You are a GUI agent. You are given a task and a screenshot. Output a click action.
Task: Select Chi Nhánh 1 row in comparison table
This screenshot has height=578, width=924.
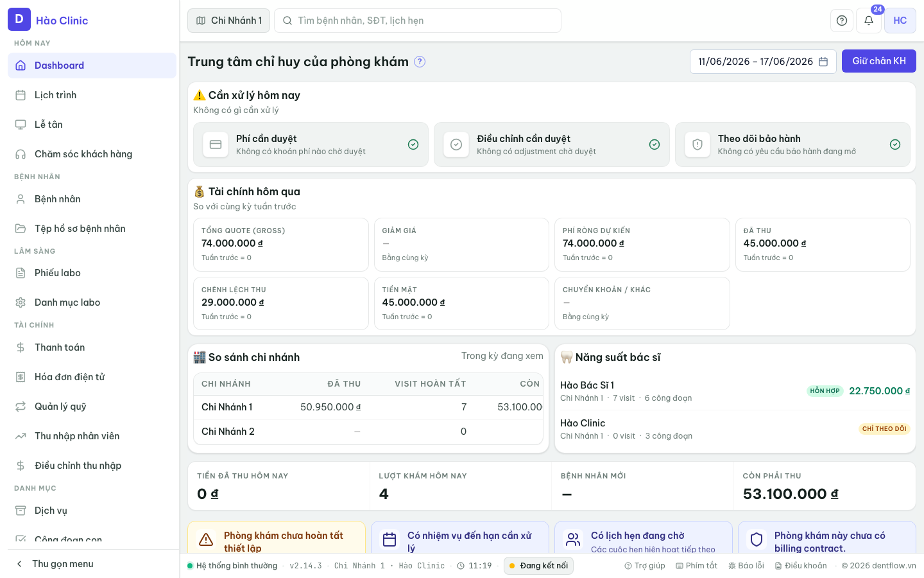point(368,407)
